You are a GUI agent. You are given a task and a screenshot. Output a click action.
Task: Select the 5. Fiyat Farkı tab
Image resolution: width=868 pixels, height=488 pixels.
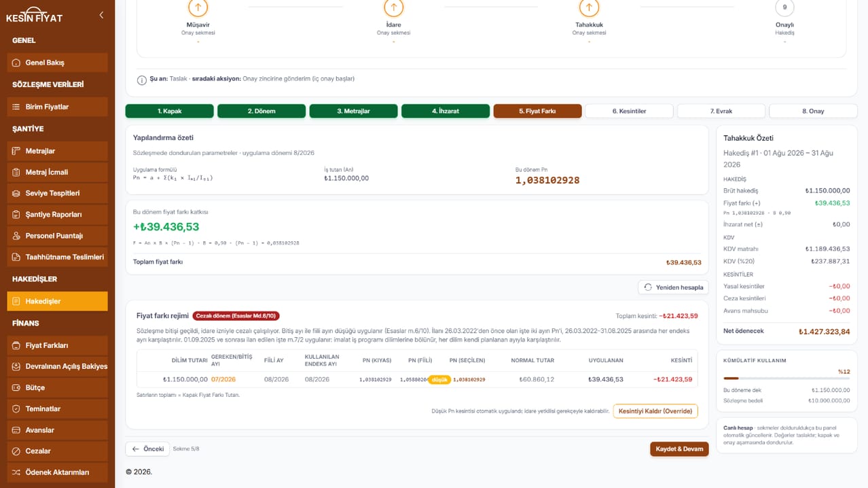tap(537, 111)
